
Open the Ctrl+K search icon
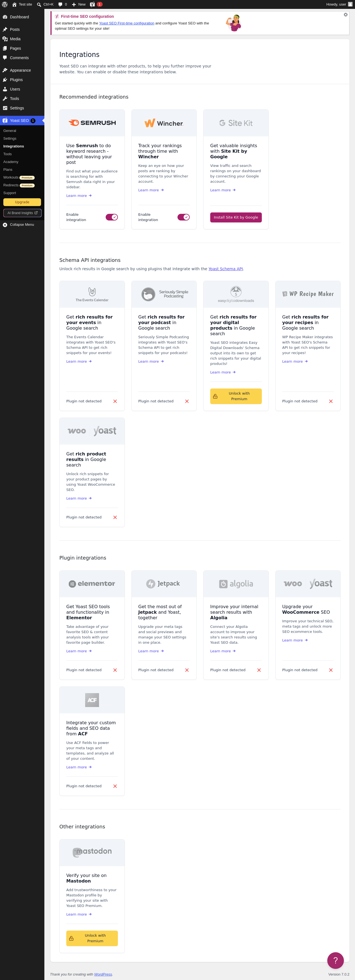coord(39,4)
